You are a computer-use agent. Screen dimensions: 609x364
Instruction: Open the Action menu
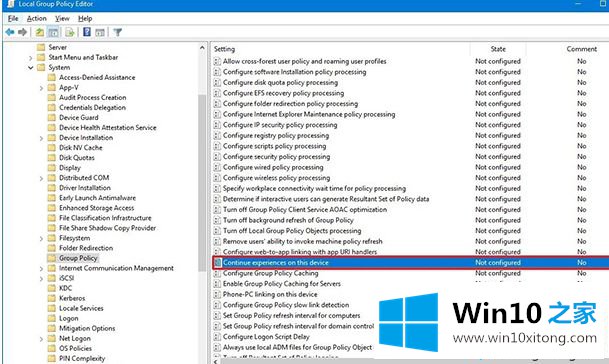click(37, 18)
